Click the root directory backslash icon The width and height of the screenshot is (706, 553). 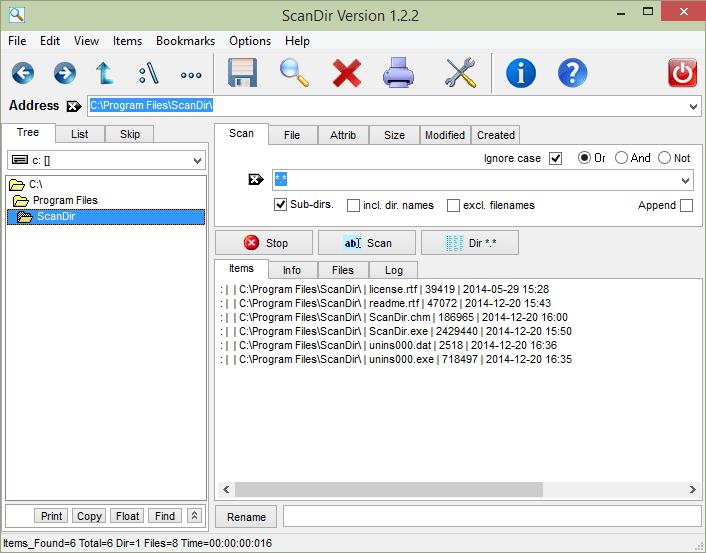[x=149, y=73]
